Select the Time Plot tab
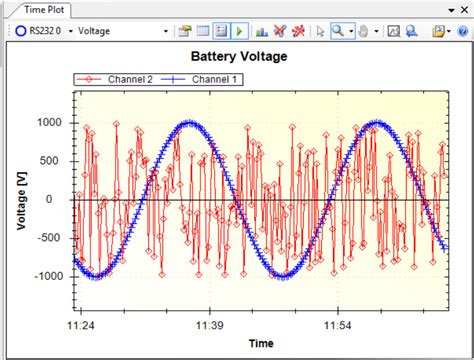Image resolution: width=474 pixels, height=360 pixels. point(44,10)
